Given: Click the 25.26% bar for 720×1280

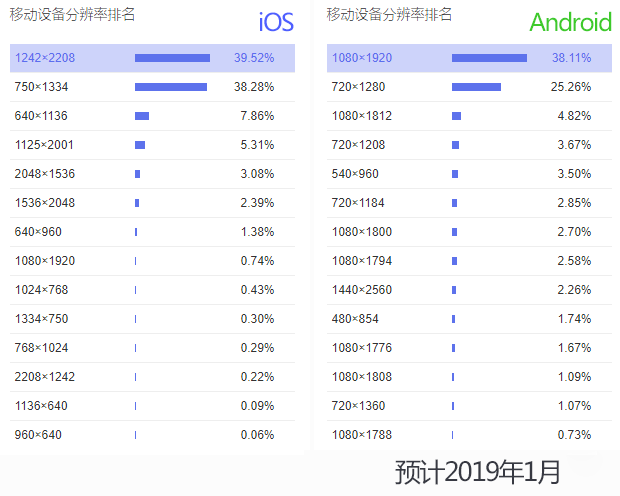Looking at the screenshot, I should point(476,87).
